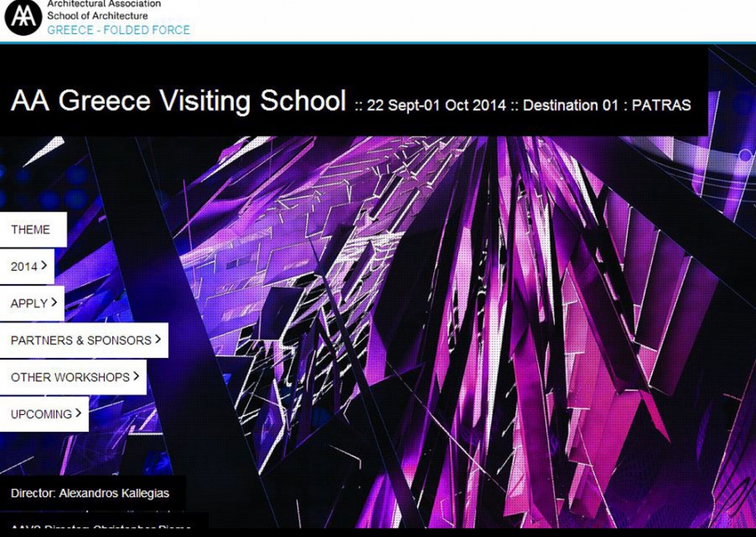
Task: Click Architectural Association header text
Action: (104, 4)
